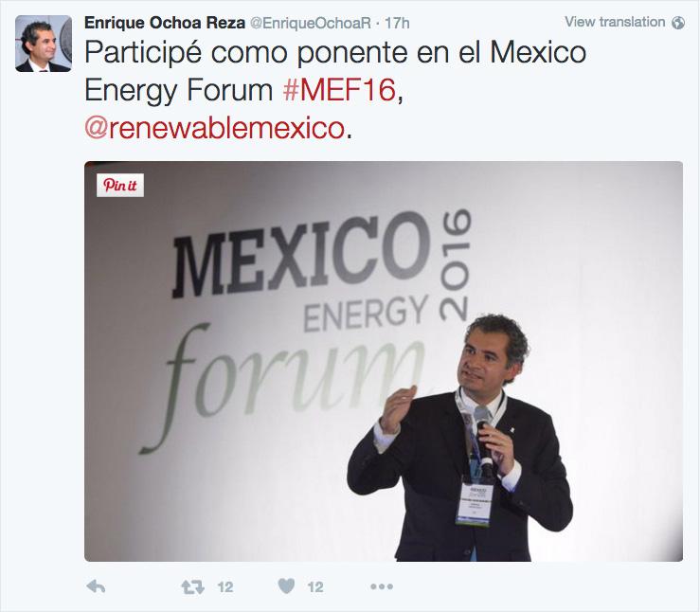Click the View translation link
Viewport: 700px width, 612px height.
click(615, 22)
